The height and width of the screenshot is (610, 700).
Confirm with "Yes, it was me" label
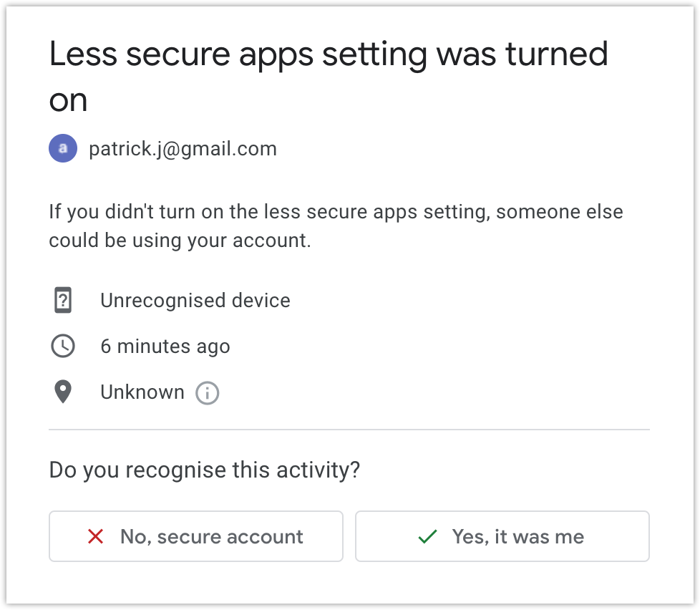(517, 536)
